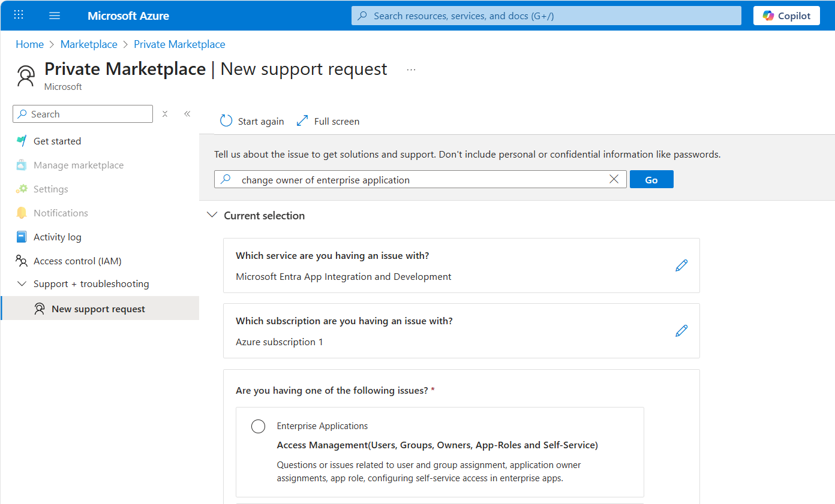835x504 pixels.
Task: Click the New support request headset icon in sidebar
Action: pyautogui.click(x=40, y=309)
